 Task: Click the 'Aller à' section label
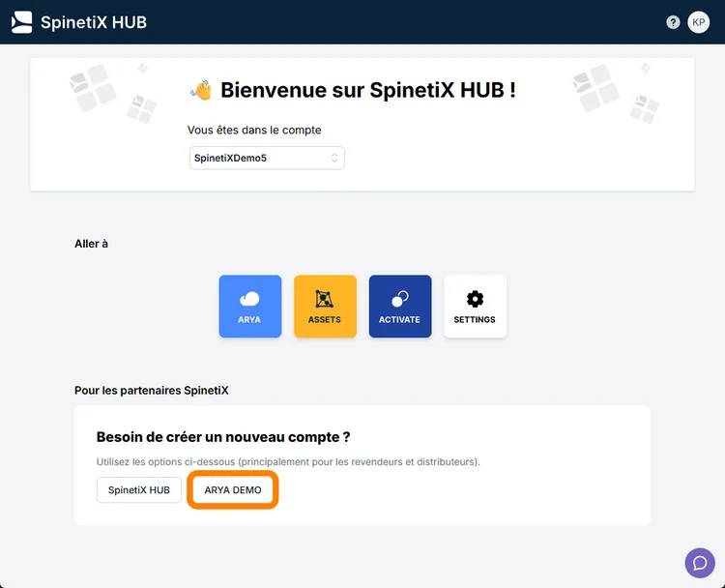point(91,244)
